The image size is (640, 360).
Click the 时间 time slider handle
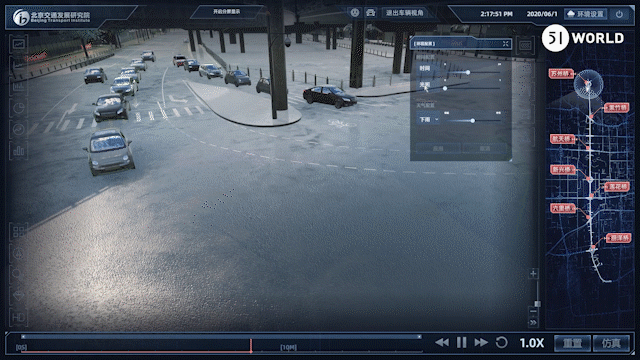468,72
